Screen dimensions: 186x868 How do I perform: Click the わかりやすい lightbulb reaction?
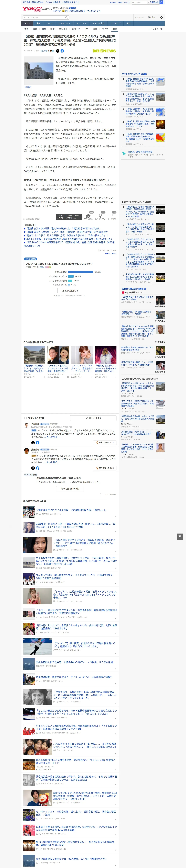coord(100,216)
